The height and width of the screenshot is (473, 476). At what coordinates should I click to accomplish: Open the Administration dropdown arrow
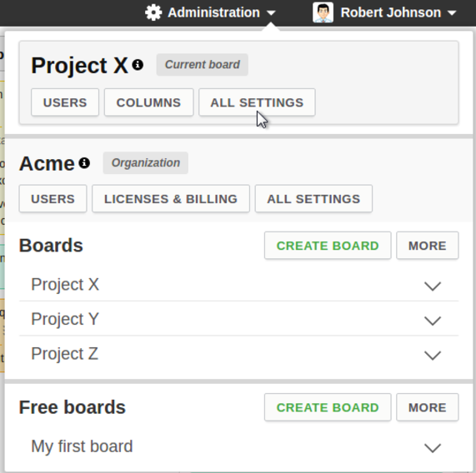(x=271, y=13)
